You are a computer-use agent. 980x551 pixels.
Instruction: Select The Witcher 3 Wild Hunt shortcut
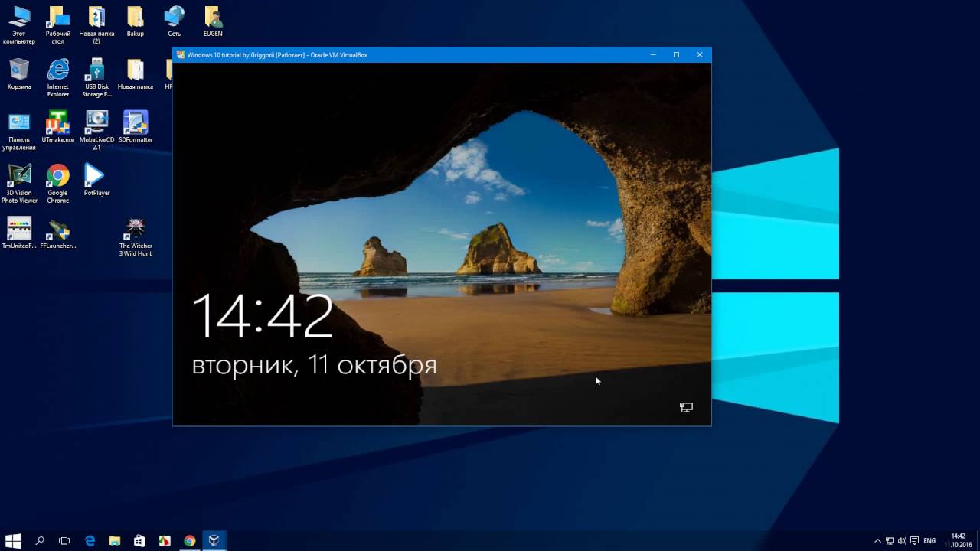(136, 236)
